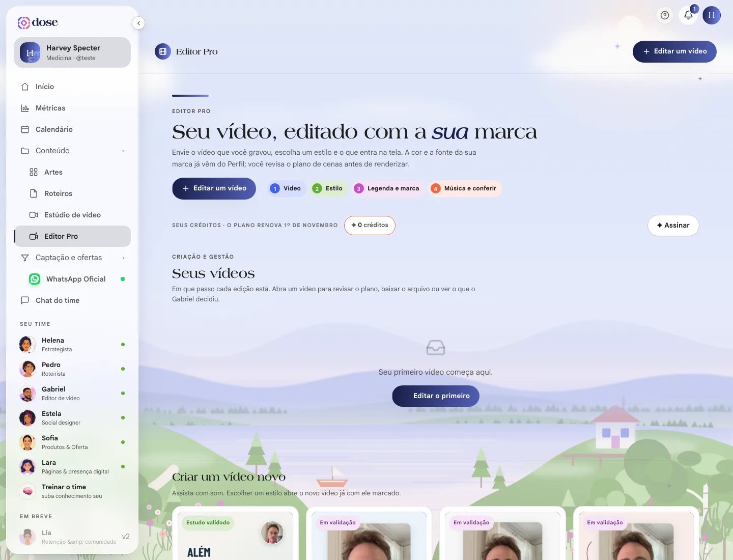
Task: Select step 3 Legenda e marca chip
Action: (387, 188)
